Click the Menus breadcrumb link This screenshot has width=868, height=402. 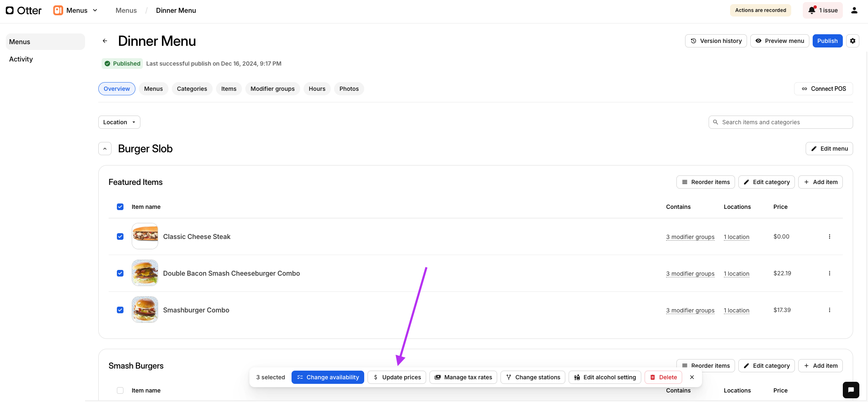[x=126, y=10]
